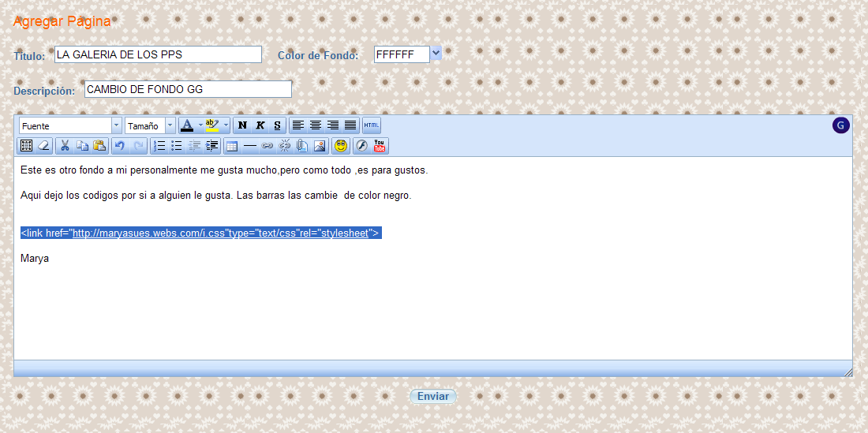The width and height of the screenshot is (868, 433).
Task: Switch to HTML source view
Action: click(x=372, y=125)
